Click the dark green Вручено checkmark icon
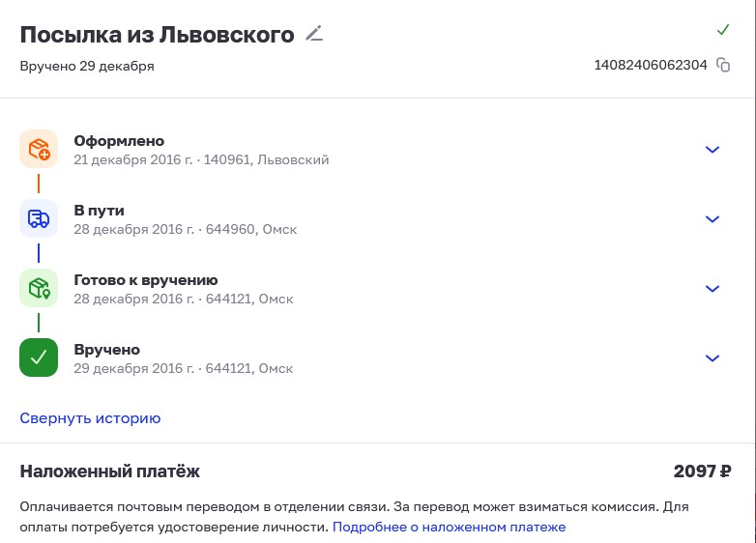Viewport: 756px width, 543px height. [x=39, y=357]
